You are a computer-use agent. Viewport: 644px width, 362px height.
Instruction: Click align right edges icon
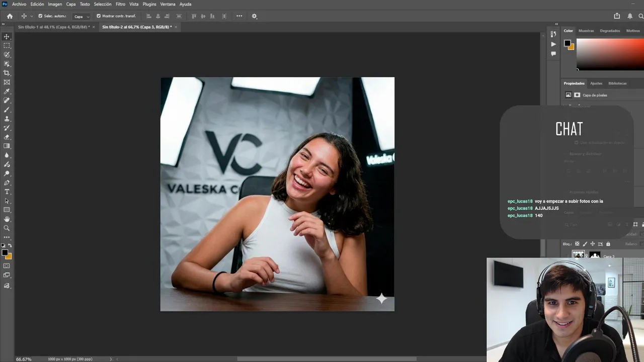167,16
